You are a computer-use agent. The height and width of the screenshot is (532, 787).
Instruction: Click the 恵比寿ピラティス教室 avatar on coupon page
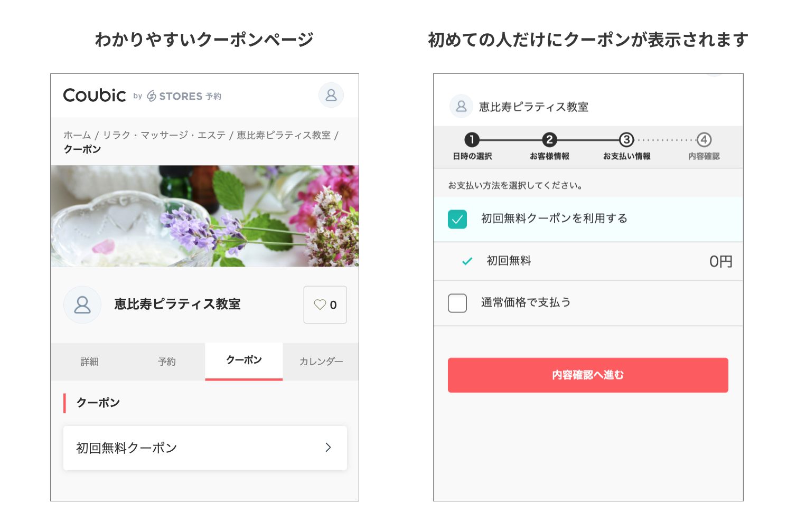click(82, 305)
